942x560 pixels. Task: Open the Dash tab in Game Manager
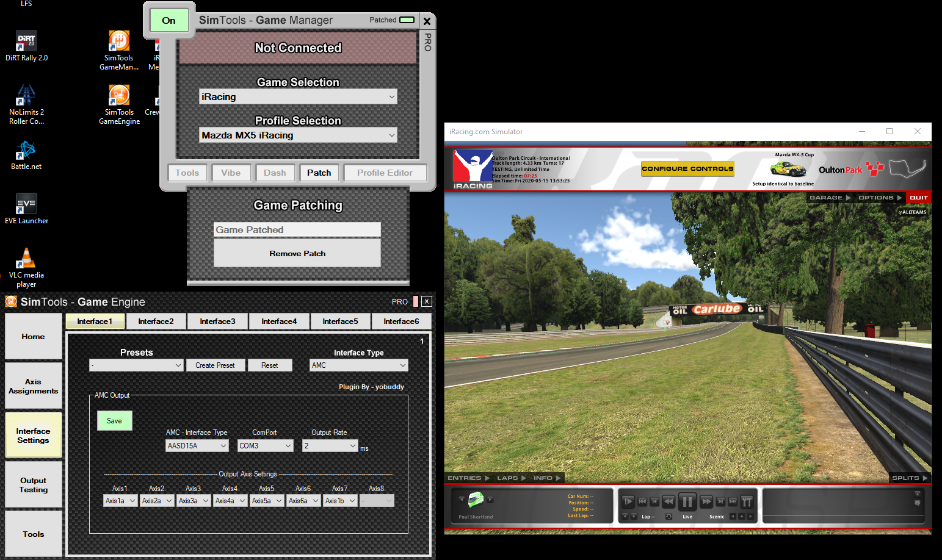tap(275, 173)
